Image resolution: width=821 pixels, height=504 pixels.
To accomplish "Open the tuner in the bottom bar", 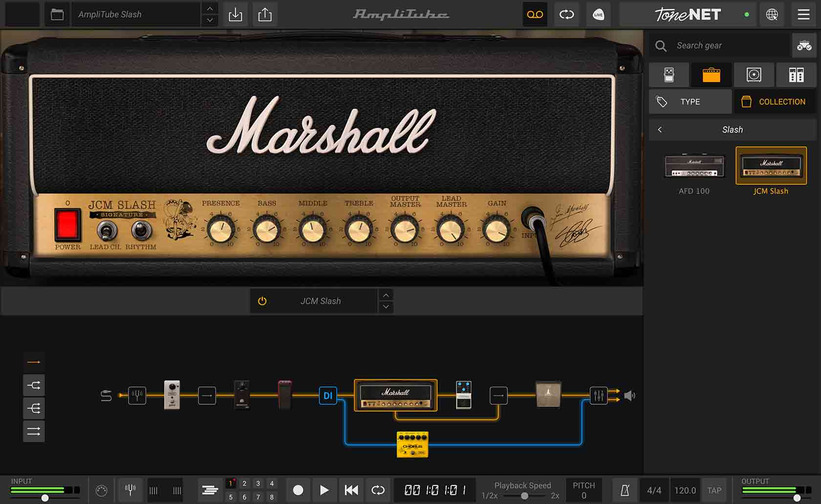I will coord(130,489).
